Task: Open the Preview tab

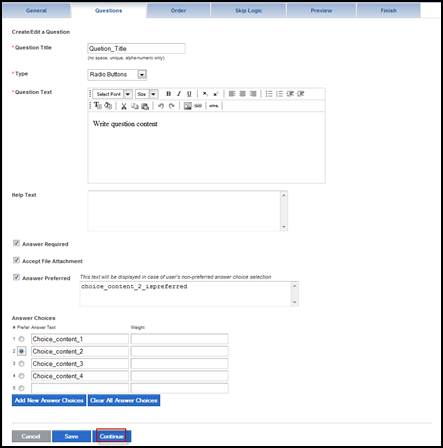Action: [321, 11]
